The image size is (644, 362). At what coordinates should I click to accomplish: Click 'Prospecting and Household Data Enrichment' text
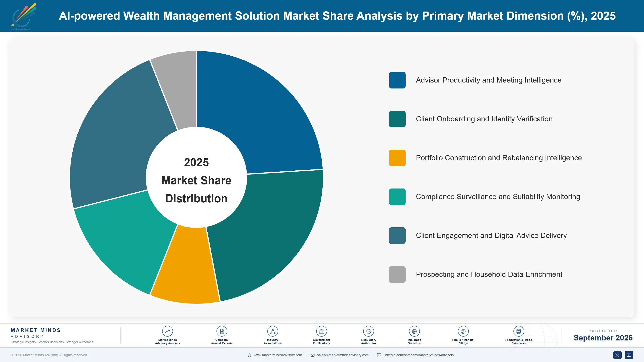coord(489,274)
